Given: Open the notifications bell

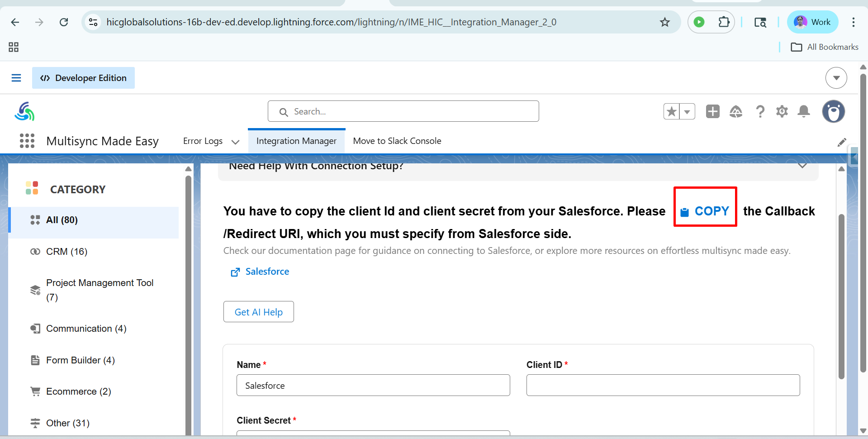Looking at the screenshot, I should pyautogui.click(x=804, y=111).
